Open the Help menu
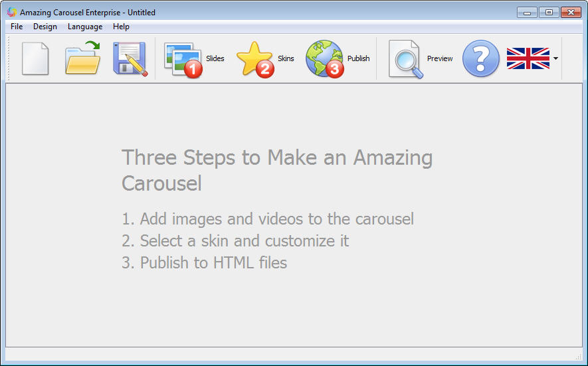The width and height of the screenshot is (588, 366). tap(121, 27)
